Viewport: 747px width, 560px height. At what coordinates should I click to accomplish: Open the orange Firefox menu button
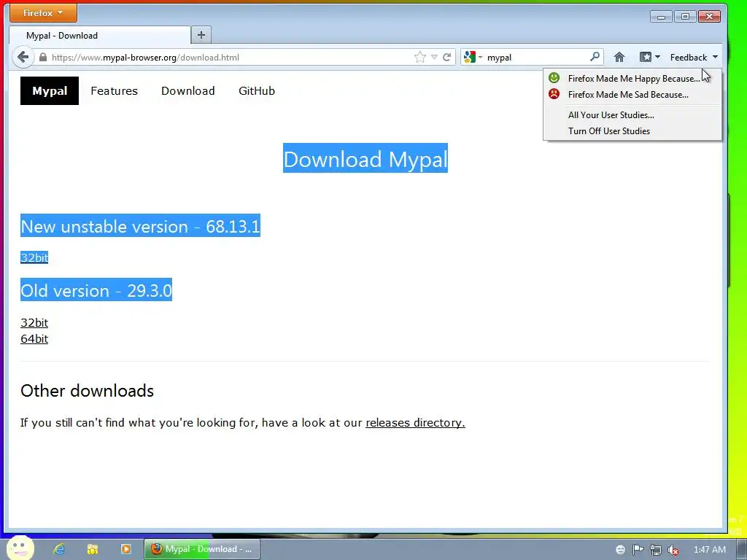(43, 13)
